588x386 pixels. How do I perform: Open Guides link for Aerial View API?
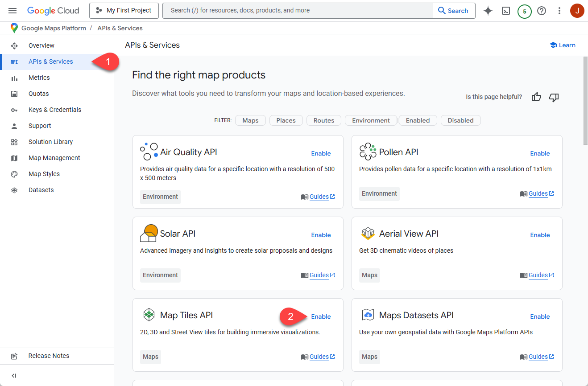pyautogui.click(x=537, y=275)
